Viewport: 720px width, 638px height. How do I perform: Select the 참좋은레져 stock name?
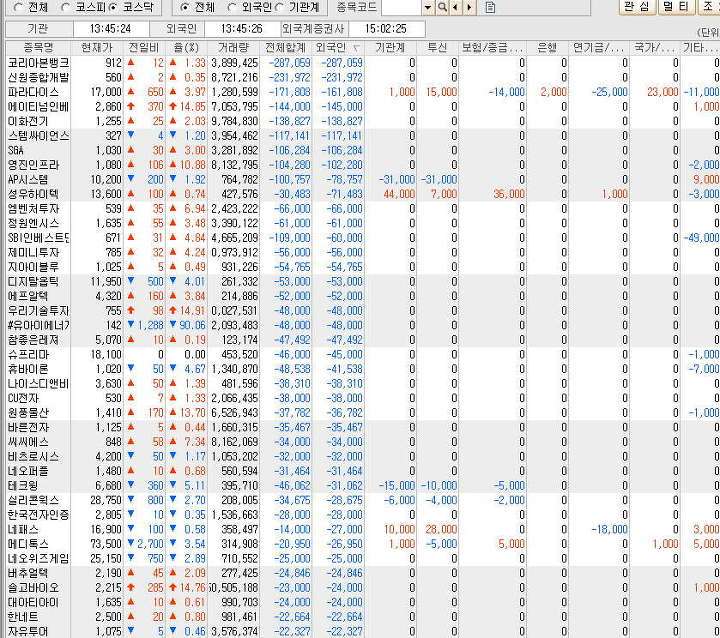34,340
